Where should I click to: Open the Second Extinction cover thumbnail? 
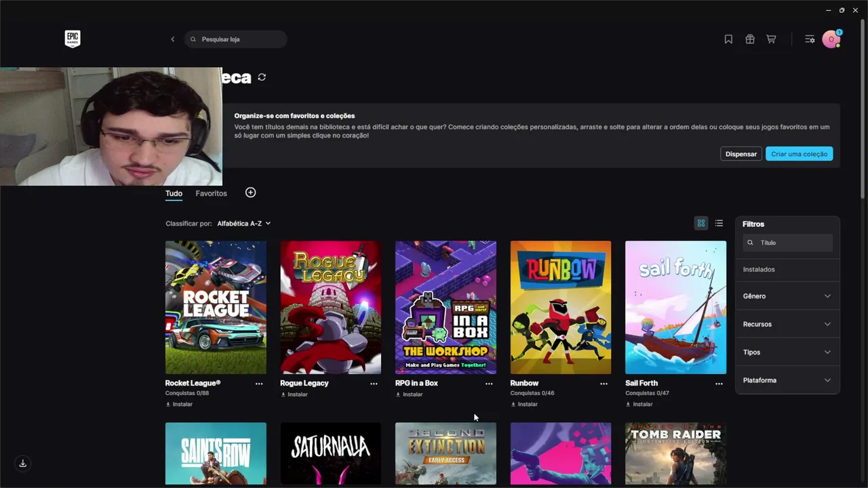pyautogui.click(x=446, y=453)
